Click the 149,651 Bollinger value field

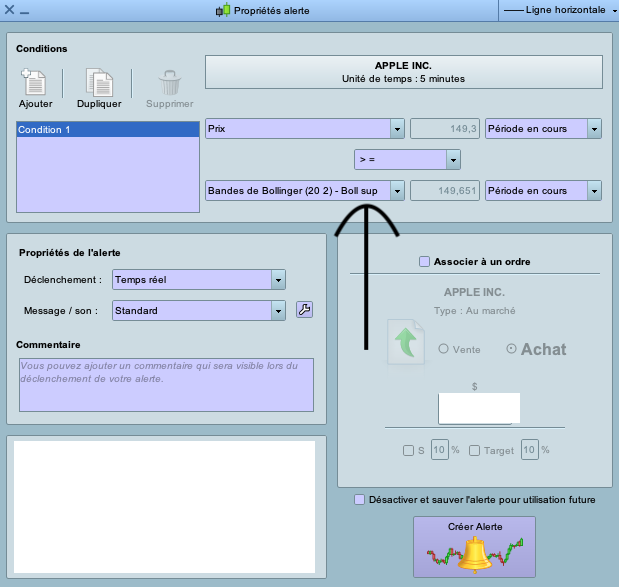(445, 191)
